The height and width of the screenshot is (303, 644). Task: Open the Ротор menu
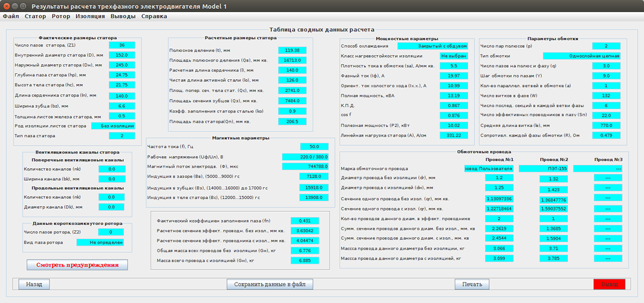tap(61, 16)
